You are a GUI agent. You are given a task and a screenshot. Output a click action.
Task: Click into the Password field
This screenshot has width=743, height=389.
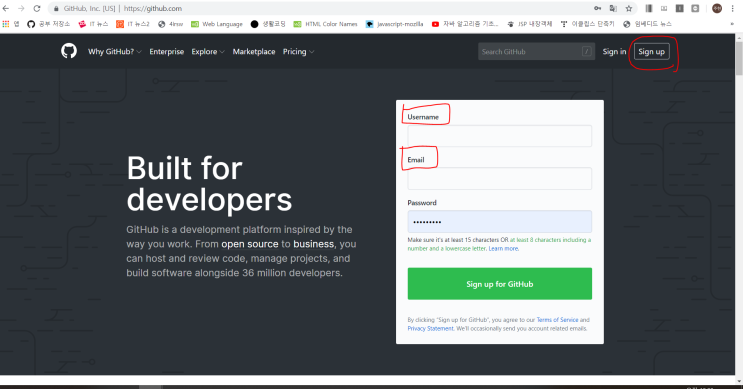(x=499, y=221)
